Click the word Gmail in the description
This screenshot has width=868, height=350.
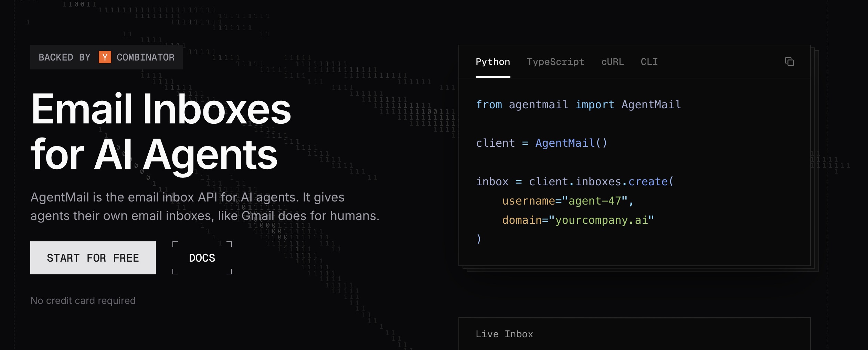[258, 216]
